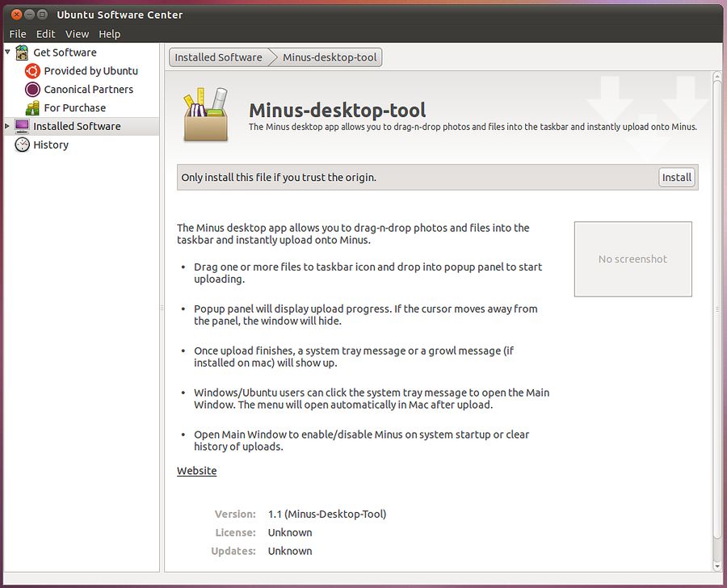The width and height of the screenshot is (727, 588).
Task: Click the History clock icon
Action: tap(22, 145)
